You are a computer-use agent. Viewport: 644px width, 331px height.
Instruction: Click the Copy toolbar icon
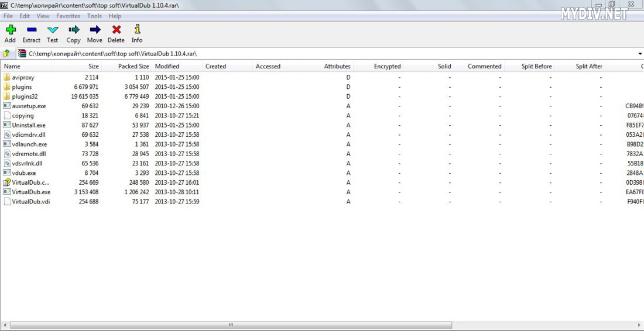click(74, 29)
